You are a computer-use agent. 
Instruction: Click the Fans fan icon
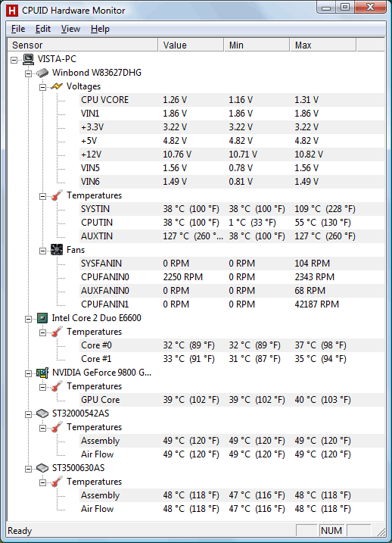pos(57,250)
